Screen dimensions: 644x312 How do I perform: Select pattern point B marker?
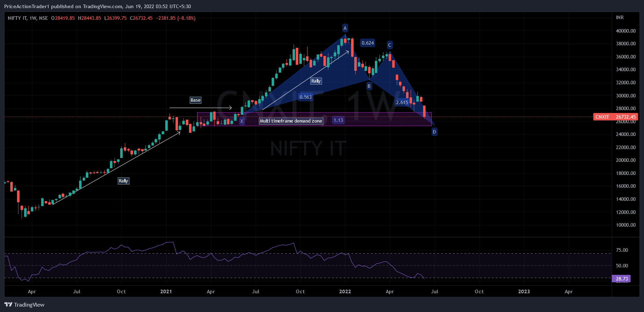point(369,86)
